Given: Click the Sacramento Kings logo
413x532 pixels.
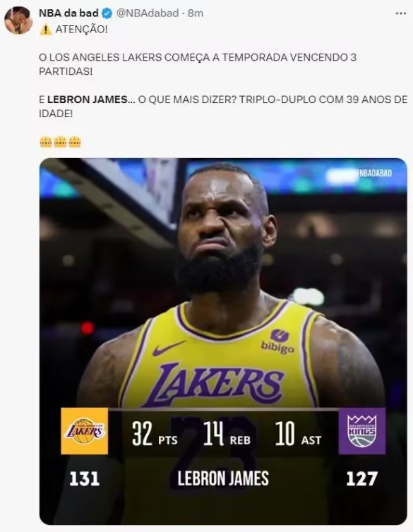Looking at the screenshot, I should pyautogui.click(x=362, y=431).
